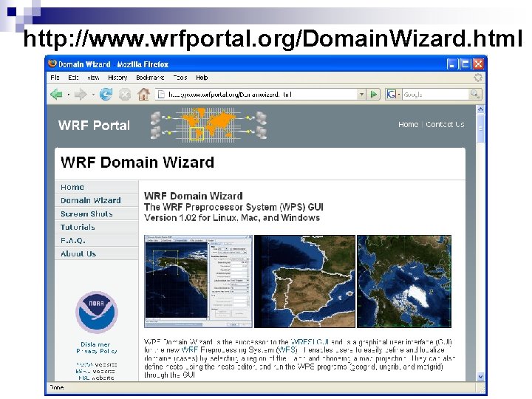532x399 pixels.
Task: Click the magnifying glass search icon
Action: [x=474, y=94]
